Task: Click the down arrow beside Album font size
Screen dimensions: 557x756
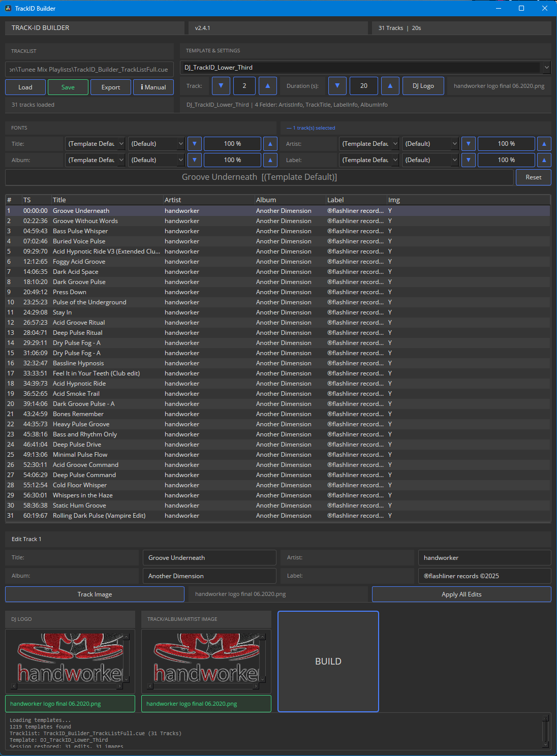Action: pyautogui.click(x=194, y=160)
